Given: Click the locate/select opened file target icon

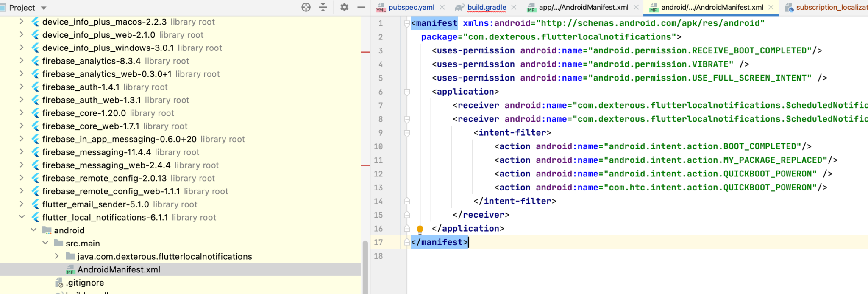Looking at the screenshot, I should [306, 7].
